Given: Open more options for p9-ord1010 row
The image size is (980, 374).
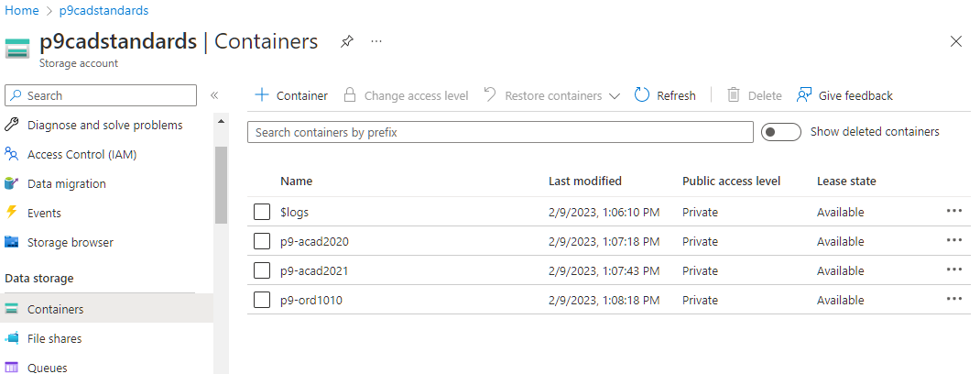Looking at the screenshot, I should pyautogui.click(x=953, y=299).
